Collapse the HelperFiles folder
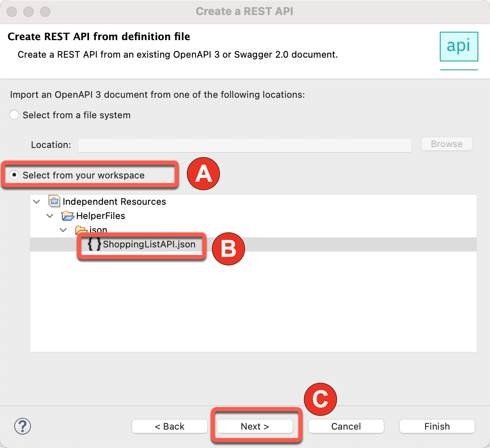The height and width of the screenshot is (448, 490). coord(50,216)
